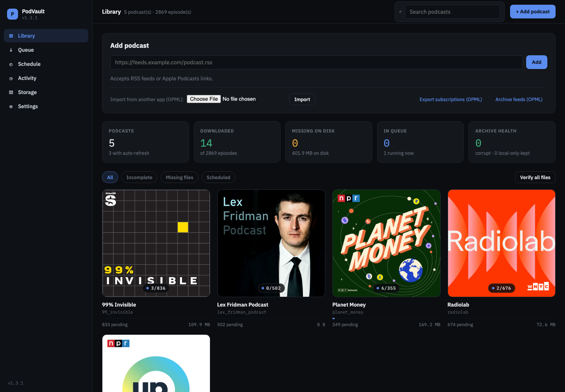Focus the podcast feed URL input
This screenshot has width=565, height=392.
click(x=316, y=62)
